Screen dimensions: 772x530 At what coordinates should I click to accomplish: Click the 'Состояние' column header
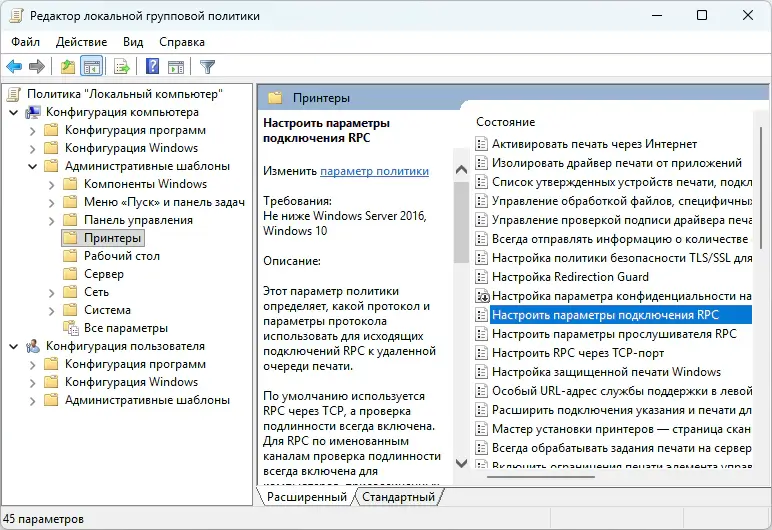[x=505, y=122]
